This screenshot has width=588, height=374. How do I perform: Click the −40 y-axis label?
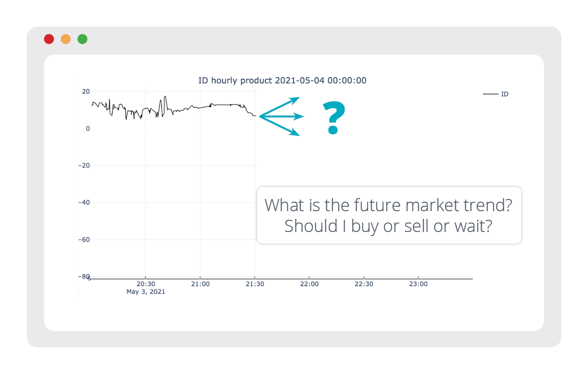[x=84, y=203]
